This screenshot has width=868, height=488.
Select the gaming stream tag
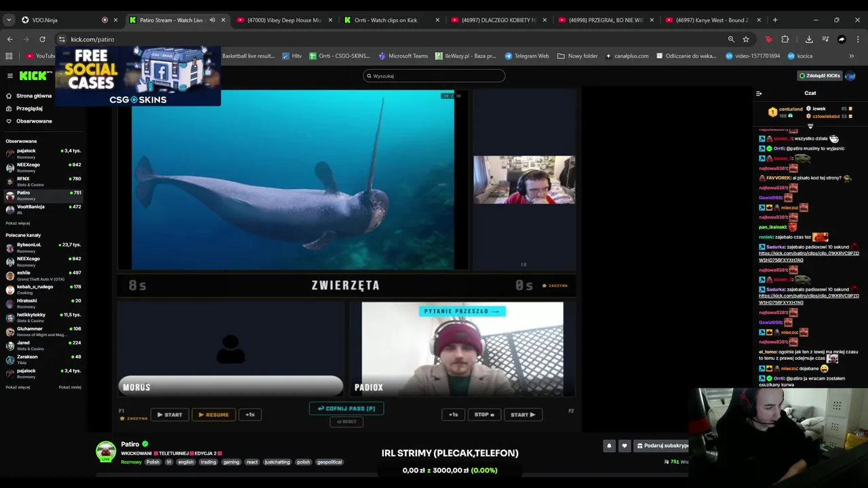[x=231, y=462]
